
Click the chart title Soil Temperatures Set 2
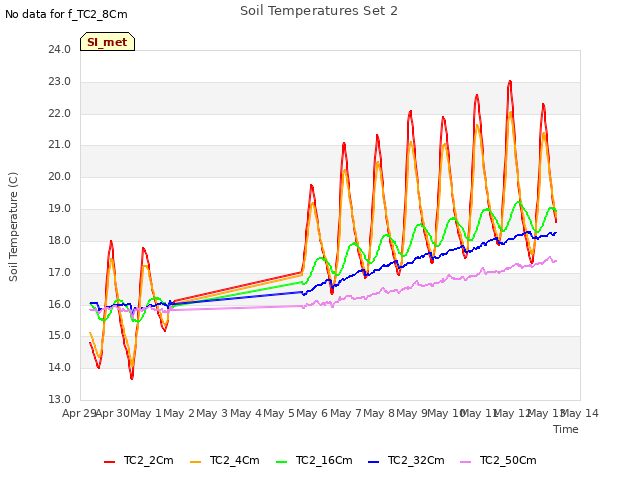pyautogui.click(x=319, y=11)
